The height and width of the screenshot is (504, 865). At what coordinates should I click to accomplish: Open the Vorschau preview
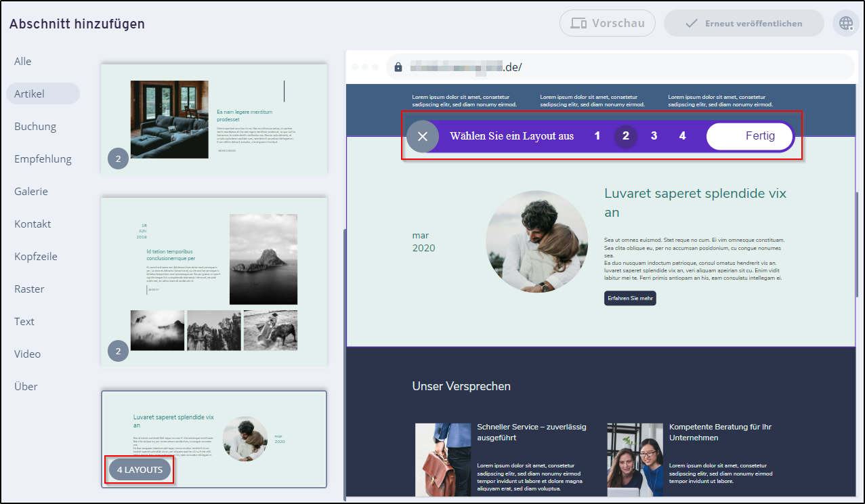(607, 23)
